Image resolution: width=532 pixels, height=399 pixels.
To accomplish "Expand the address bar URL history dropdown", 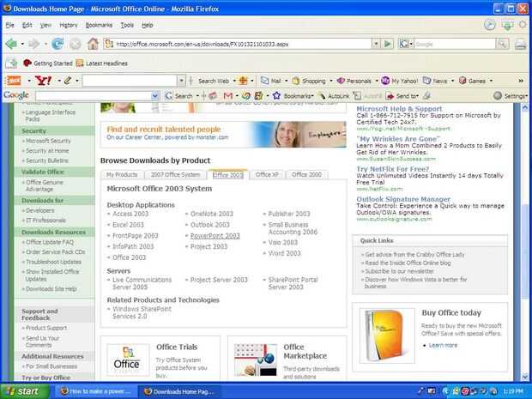I will point(376,44).
